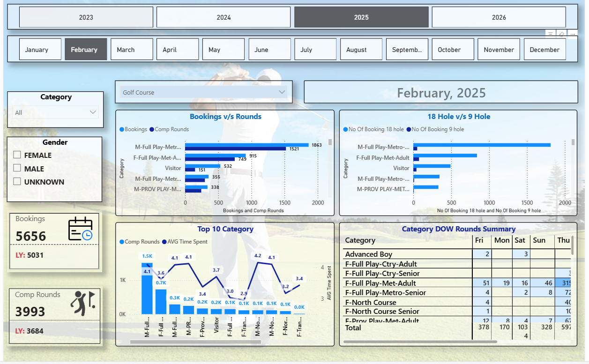Select the 2024 year tab
This screenshot has height=364, width=589.
[224, 17]
